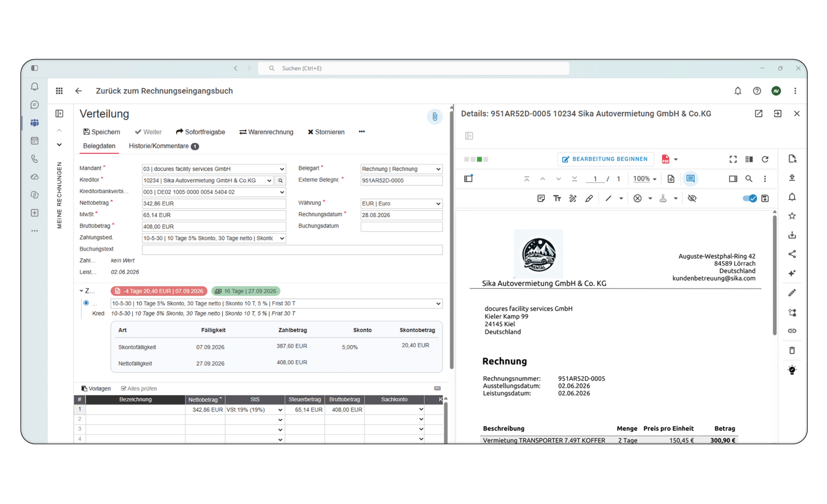Open the PDF export icon
Image resolution: width=827 pixels, height=504 pixels.
(665, 159)
